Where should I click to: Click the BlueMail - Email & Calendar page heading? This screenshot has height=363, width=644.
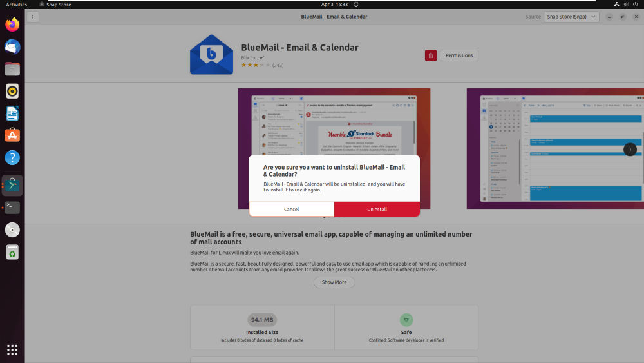click(x=300, y=48)
